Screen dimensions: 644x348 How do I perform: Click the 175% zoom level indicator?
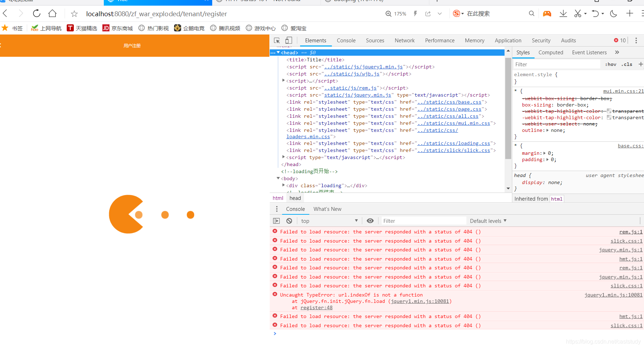coord(396,14)
